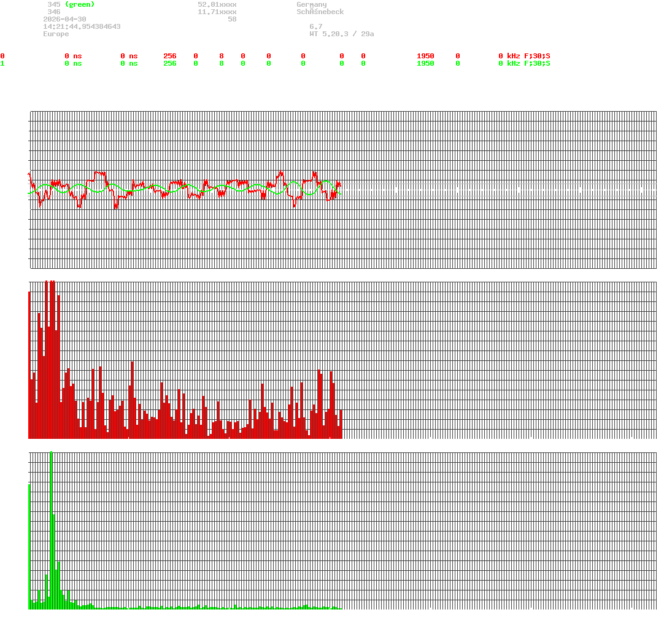Viewport: 672px width, 623px height.
Task: Click the country value Germany
Action: pyautogui.click(x=311, y=4)
